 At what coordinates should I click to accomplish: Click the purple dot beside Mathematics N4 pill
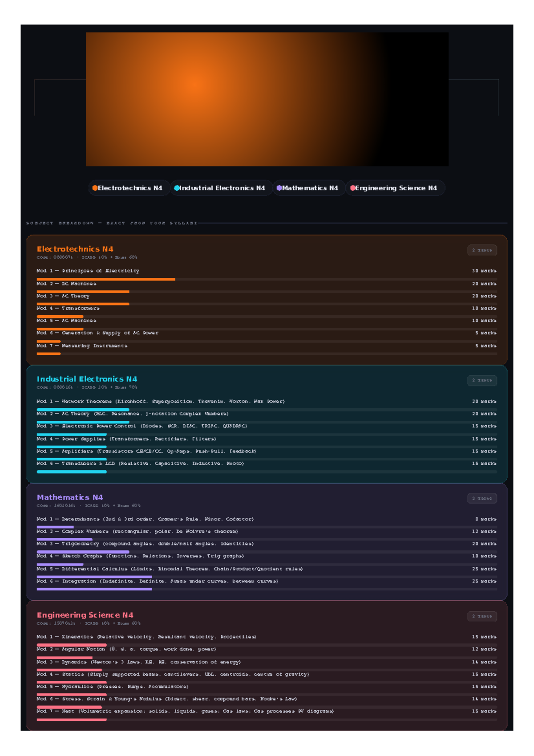[x=279, y=188]
